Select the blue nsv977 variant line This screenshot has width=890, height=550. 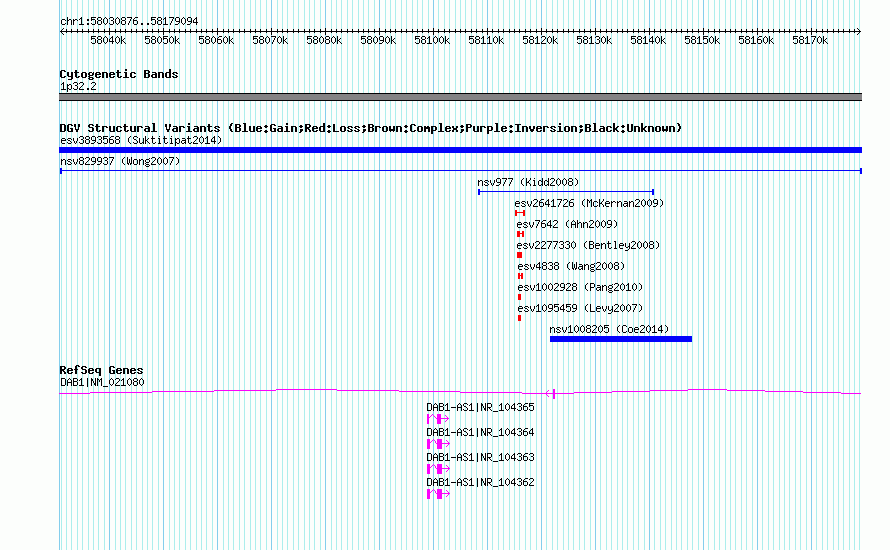[566, 192]
